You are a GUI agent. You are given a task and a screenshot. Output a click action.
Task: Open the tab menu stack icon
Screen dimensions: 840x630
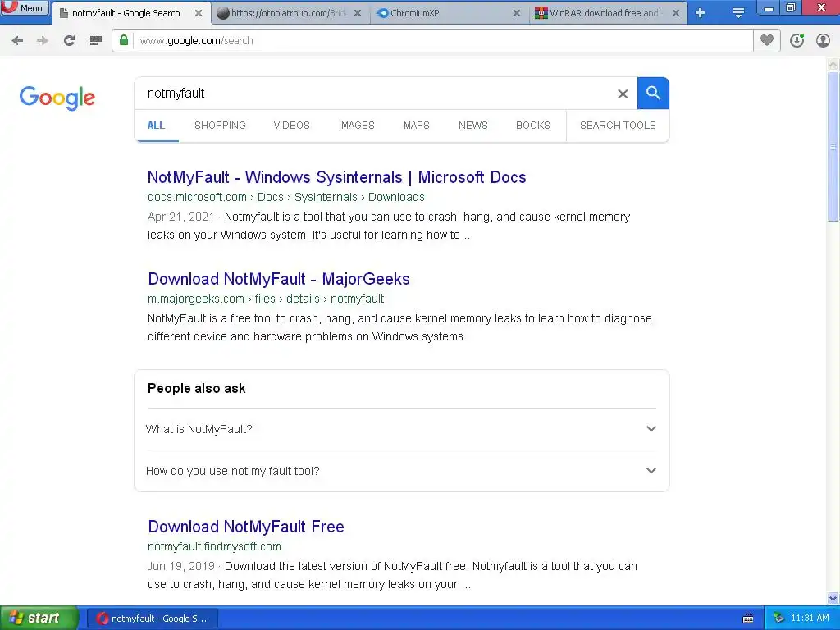738,13
